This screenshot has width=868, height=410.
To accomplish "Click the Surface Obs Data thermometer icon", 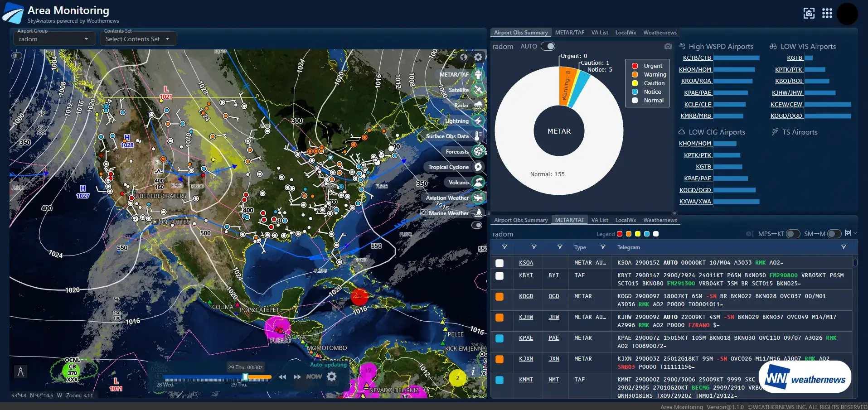I will click(478, 136).
